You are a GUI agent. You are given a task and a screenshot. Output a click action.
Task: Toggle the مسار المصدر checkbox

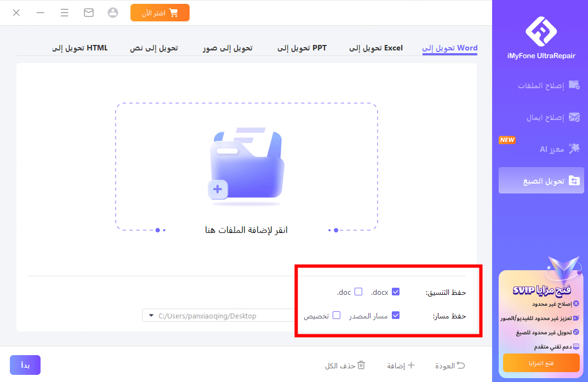coord(396,315)
